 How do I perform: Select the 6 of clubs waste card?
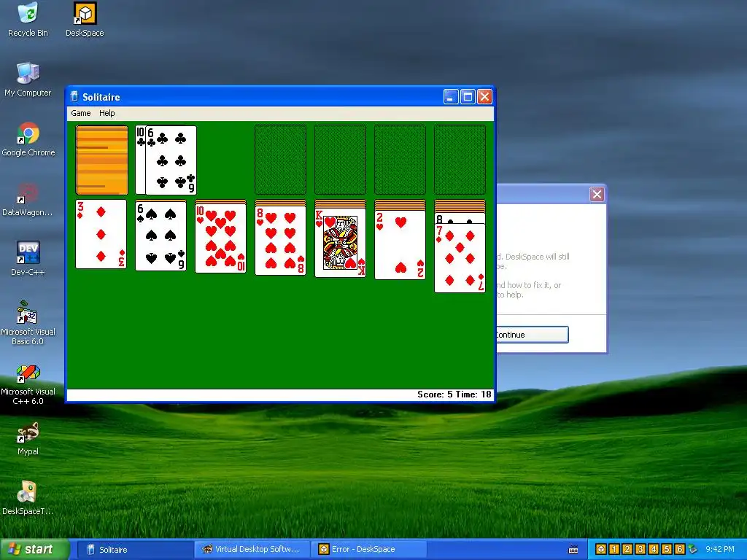pos(171,160)
